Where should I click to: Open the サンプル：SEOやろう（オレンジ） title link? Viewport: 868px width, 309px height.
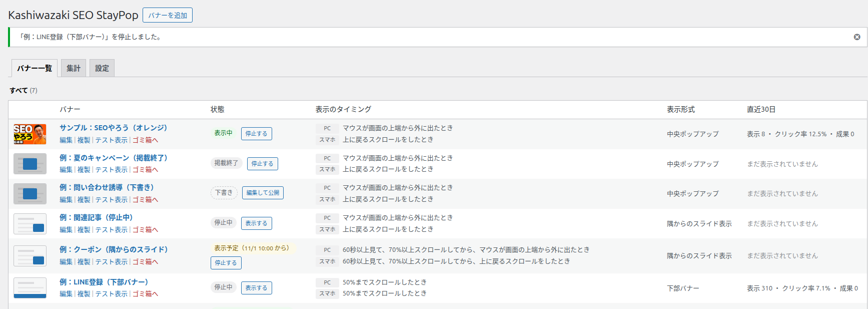[x=113, y=128]
